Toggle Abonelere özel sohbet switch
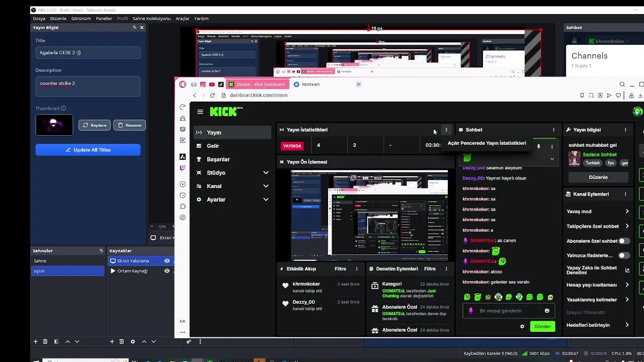This screenshot has width=644, height=362. [624, 241]
